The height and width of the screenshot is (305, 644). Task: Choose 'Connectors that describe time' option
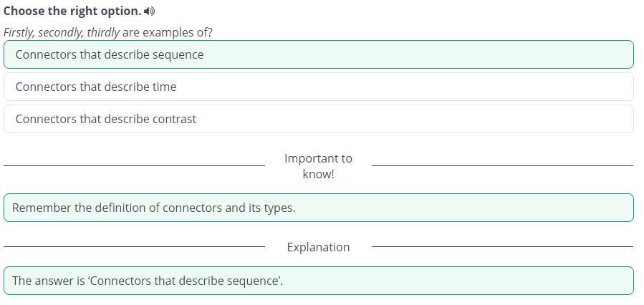[x=318, y=87]
